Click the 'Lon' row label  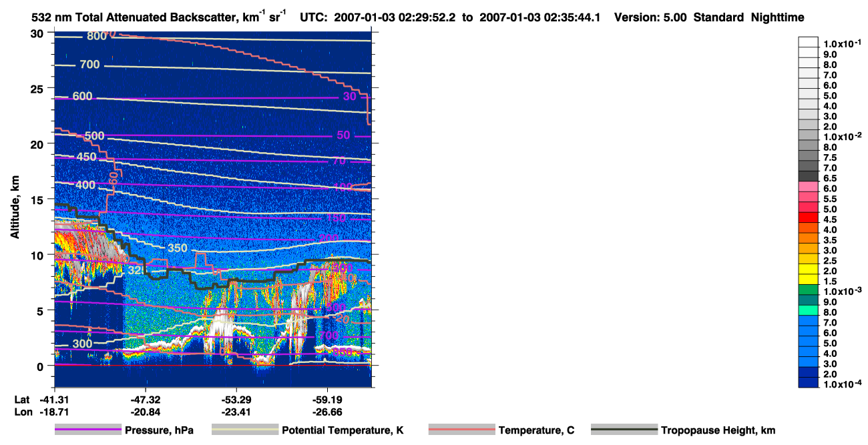23,412
